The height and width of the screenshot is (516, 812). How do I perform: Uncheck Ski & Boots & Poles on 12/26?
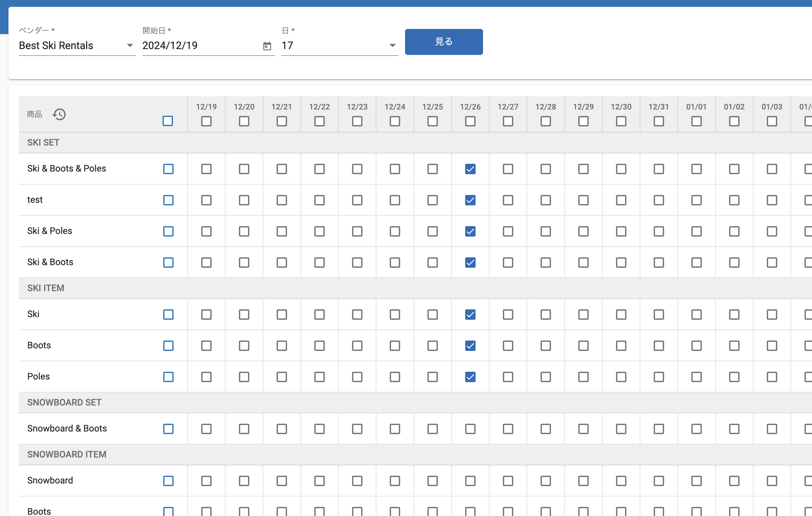tap(470, 169)
